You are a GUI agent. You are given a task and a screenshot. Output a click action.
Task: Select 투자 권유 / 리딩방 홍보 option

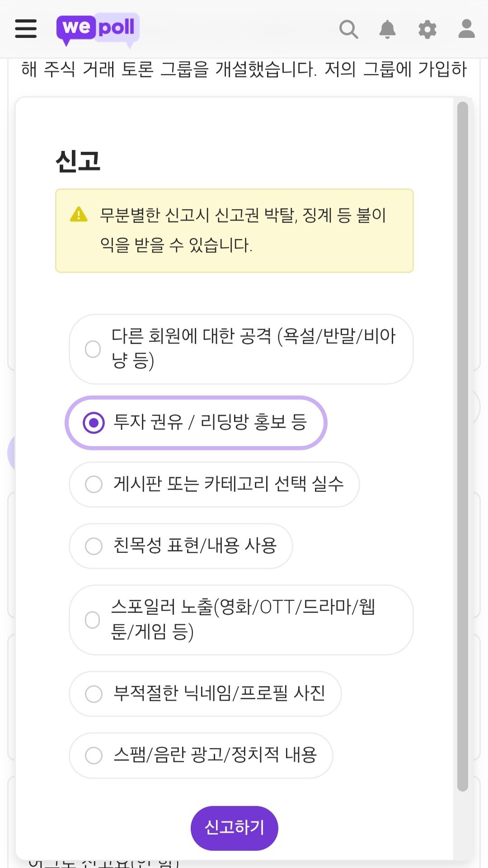(196, 423)
